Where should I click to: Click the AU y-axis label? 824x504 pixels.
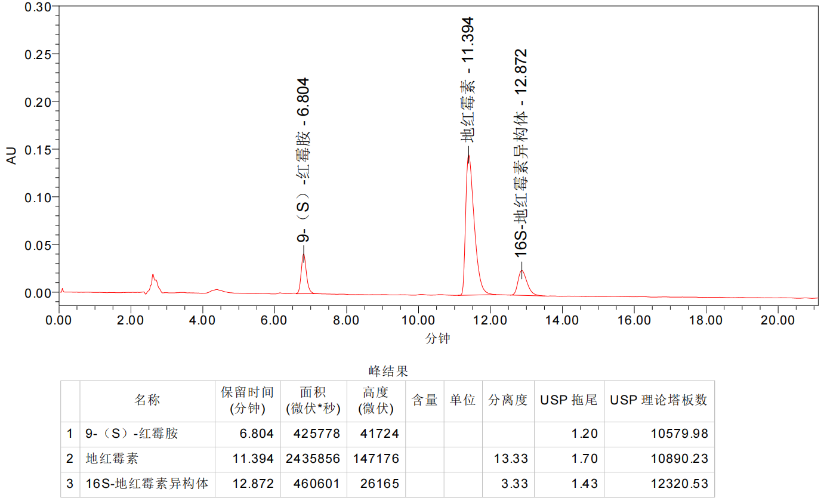(12, 156)
